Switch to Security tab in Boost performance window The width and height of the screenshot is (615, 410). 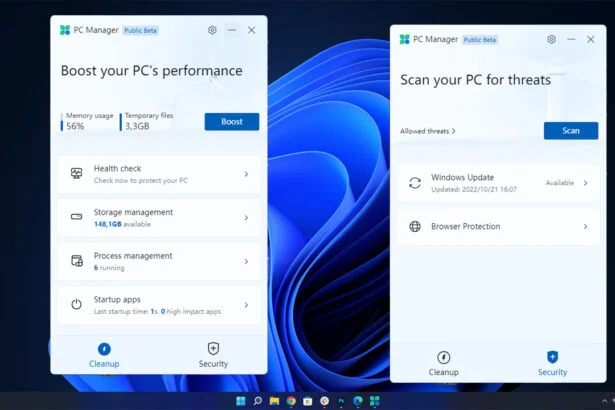(x=213, y=355)
